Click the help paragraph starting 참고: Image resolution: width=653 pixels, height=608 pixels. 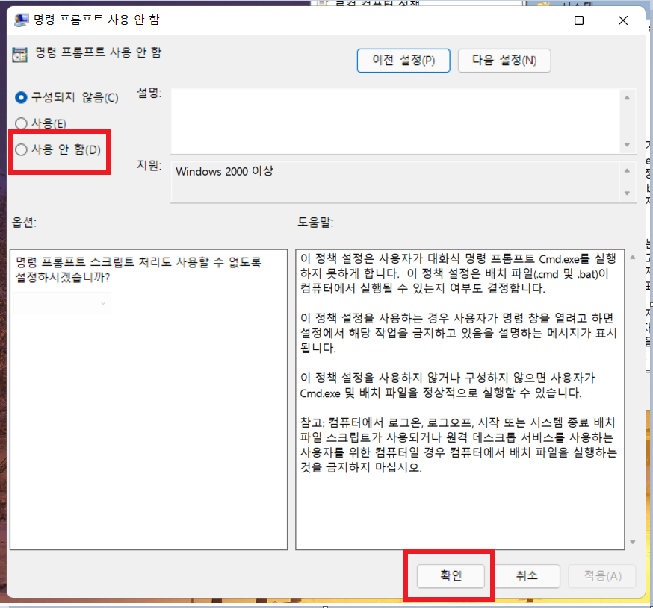pos(458,445)
